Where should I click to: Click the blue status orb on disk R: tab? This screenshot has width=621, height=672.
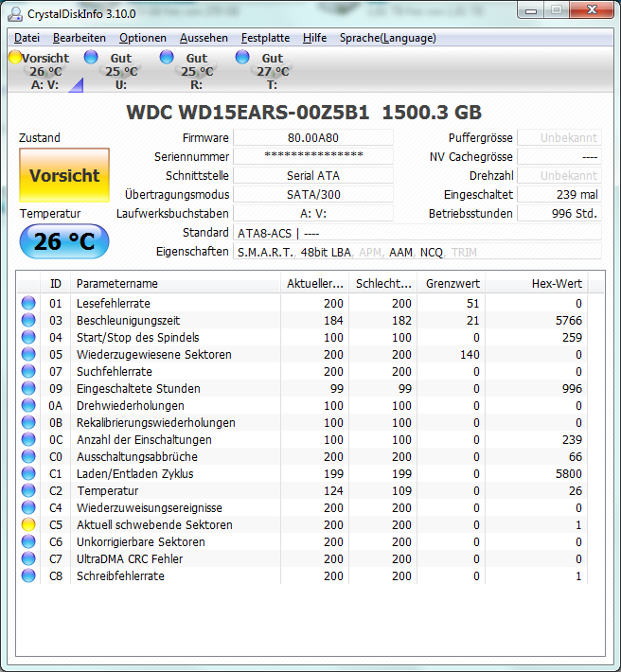tap(167, 57)
